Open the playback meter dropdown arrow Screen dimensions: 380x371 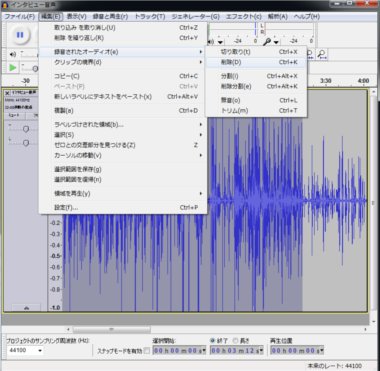coord(220,42)
